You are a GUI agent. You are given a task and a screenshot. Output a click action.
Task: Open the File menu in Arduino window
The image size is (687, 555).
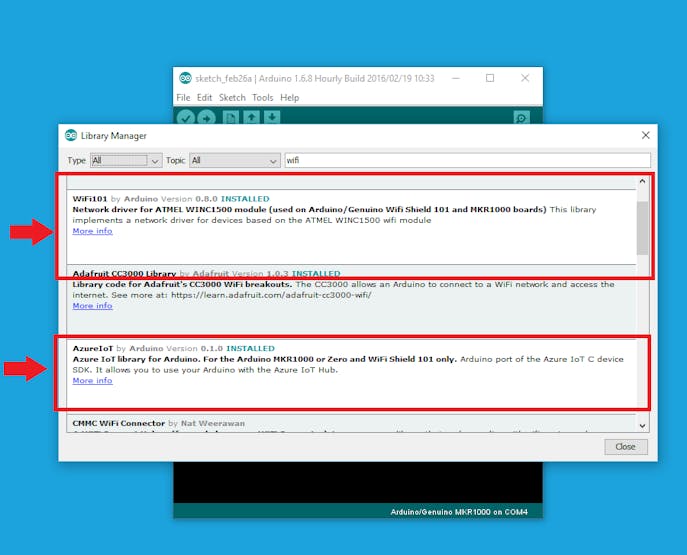183,98
